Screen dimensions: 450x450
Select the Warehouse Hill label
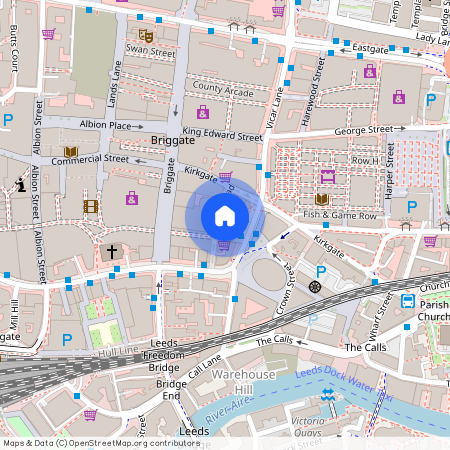(x=244, y=382)
